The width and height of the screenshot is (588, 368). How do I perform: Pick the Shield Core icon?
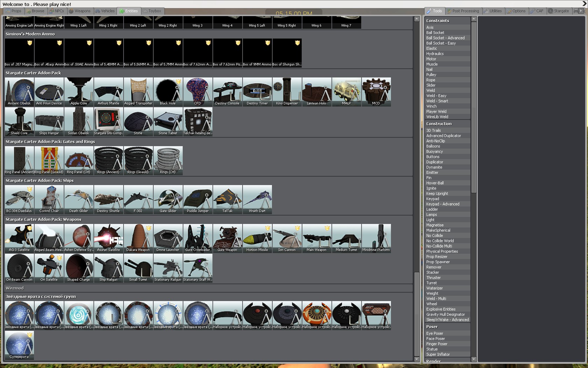pyautogui.click(x=19, y=121)
